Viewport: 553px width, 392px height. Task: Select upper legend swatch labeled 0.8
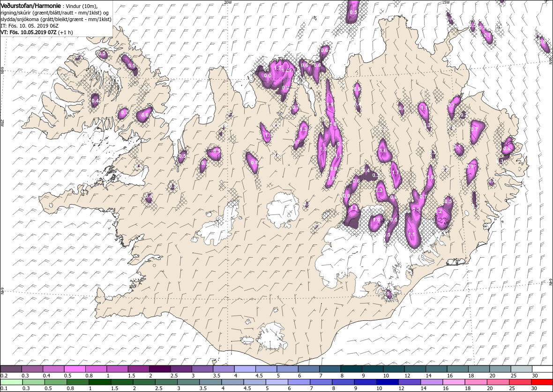pyautogui.click(x=96, y=369)
